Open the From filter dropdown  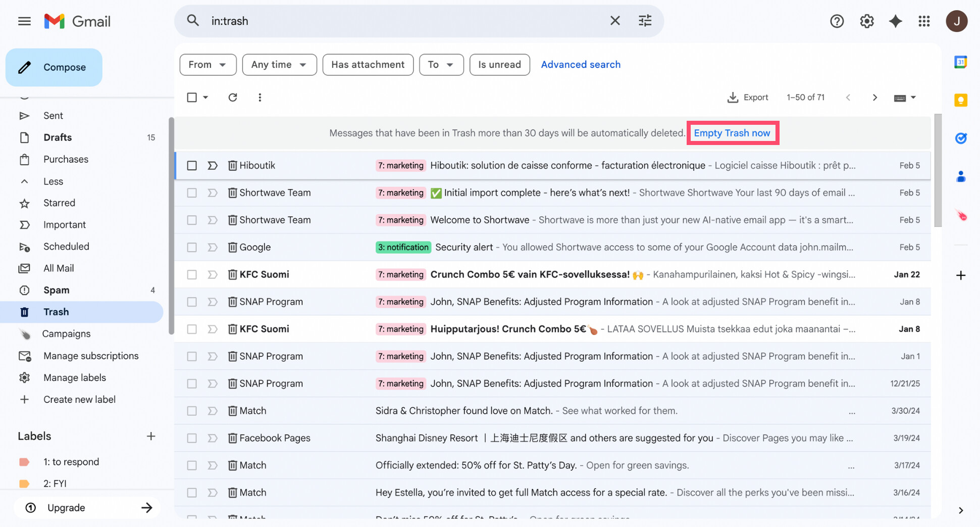click(208, 64)
